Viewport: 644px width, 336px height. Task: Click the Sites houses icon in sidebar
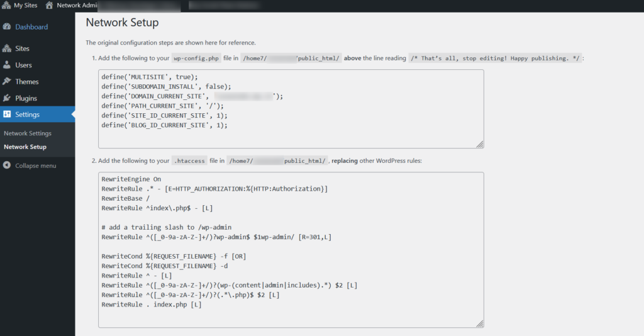(x=6, y=48)
